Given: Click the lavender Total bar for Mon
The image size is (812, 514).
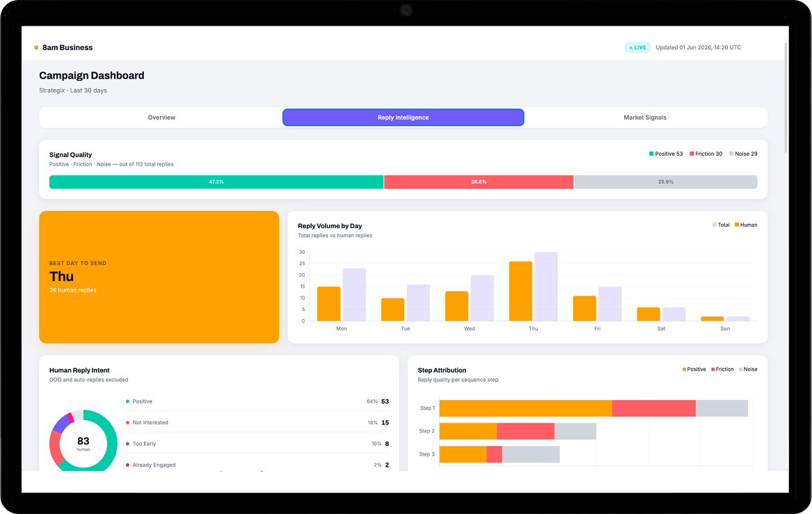Looking at the screenshot, I should click(354, 294).
